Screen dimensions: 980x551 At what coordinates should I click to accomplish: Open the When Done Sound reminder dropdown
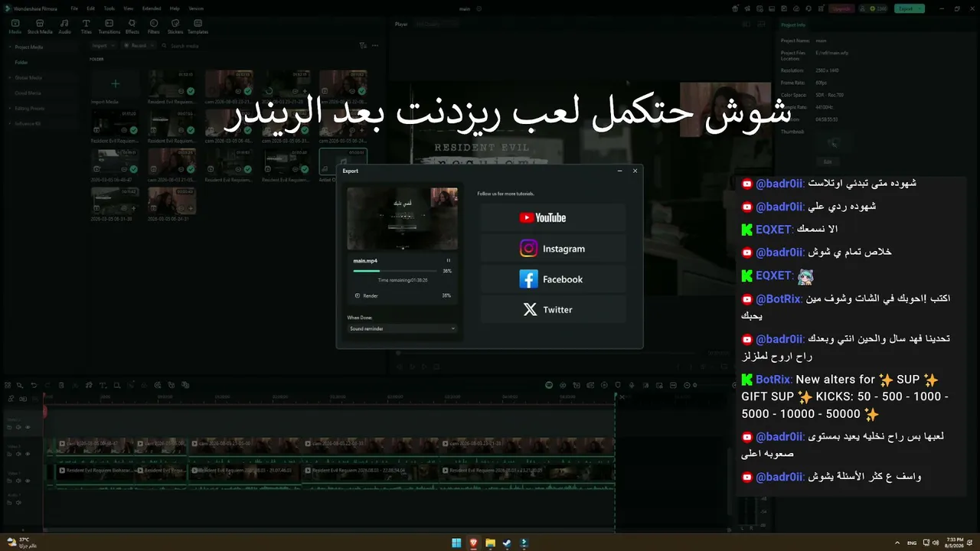click(x=402, y=328)
